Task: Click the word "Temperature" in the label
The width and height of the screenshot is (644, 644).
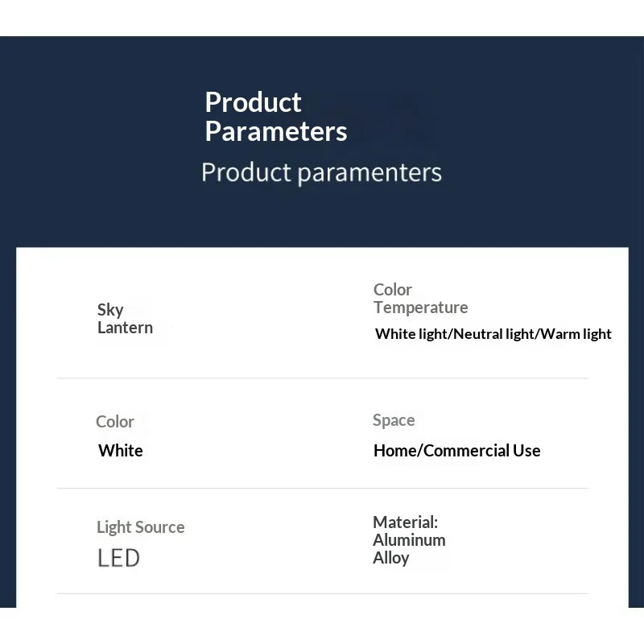Action: click(420, 308)
